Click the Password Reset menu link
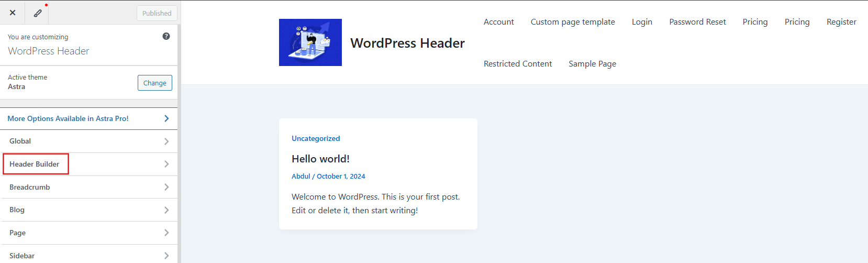The width and height of the screenshot is (868, 263). pos(697,22)
